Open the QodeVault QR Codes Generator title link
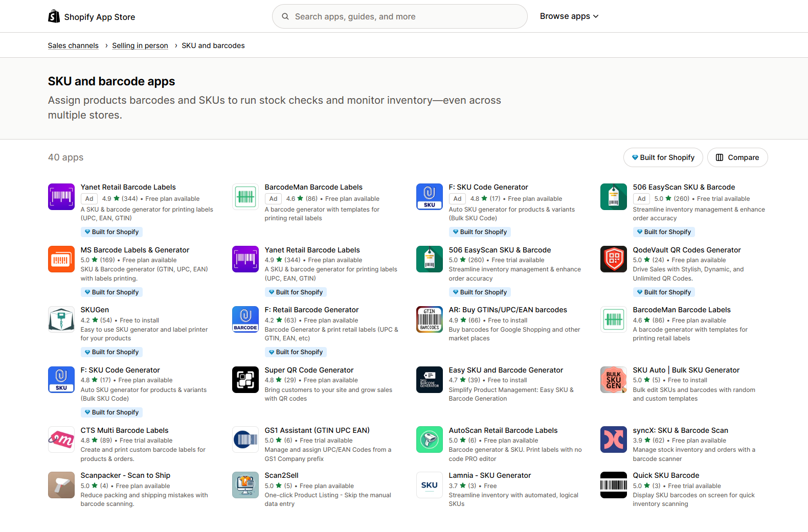 [687, 250]
